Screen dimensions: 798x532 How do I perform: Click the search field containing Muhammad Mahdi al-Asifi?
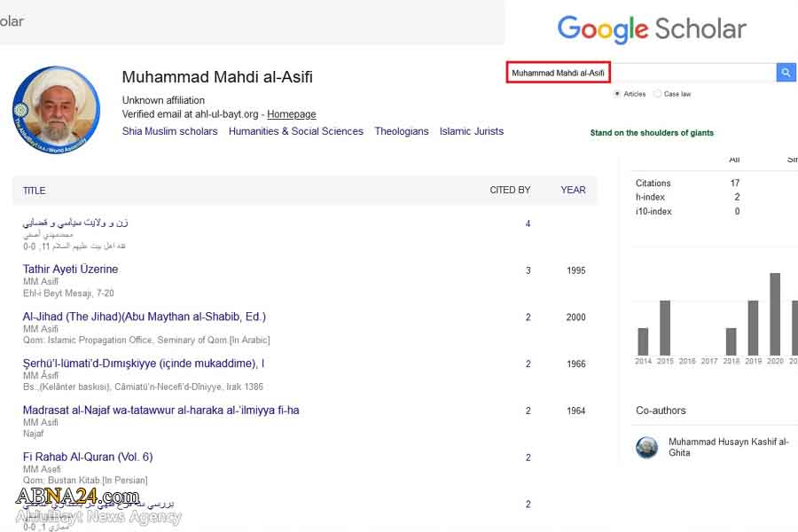coord(641,73)
